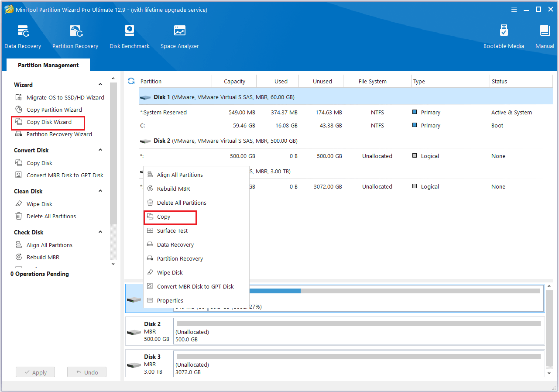
Task: Select Disk 2 header row in list
Action: click(x=346, y=141)
